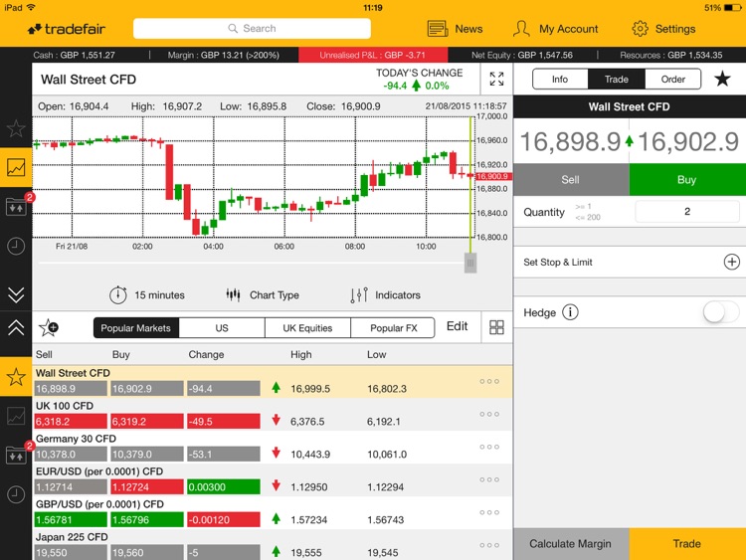Screen dimensions: 746x560
Task: Expand chart to fullscreen view
Action: [496, 80]
